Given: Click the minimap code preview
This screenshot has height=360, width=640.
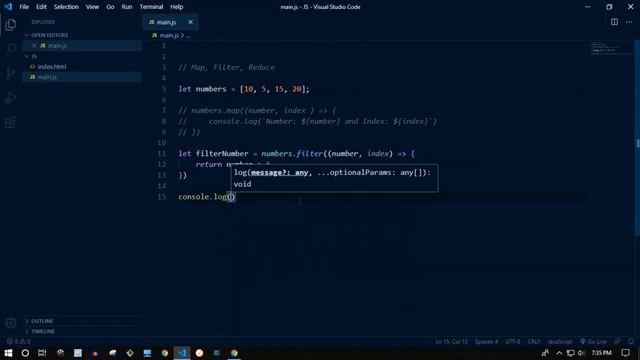Looking at the screenshot, I should [611, 48].
